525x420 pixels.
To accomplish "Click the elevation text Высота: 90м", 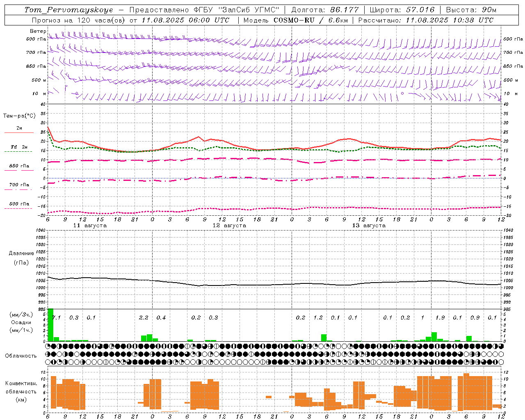I will [471, 10].
